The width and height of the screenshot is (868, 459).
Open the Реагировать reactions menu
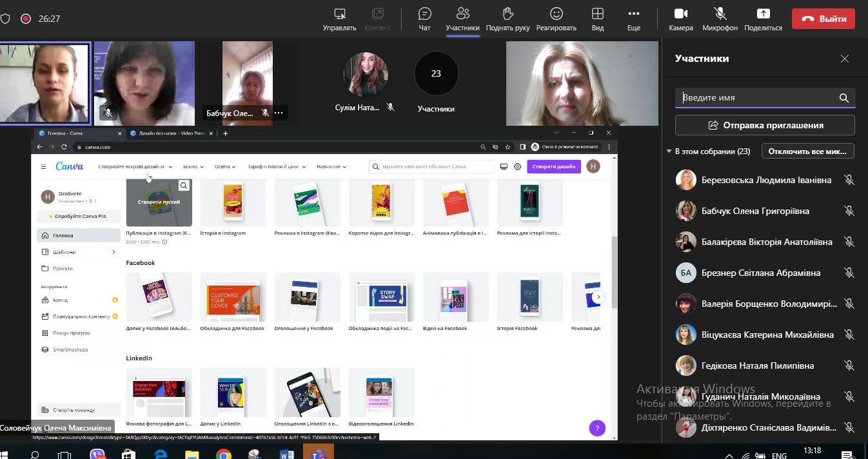[556, 19]
